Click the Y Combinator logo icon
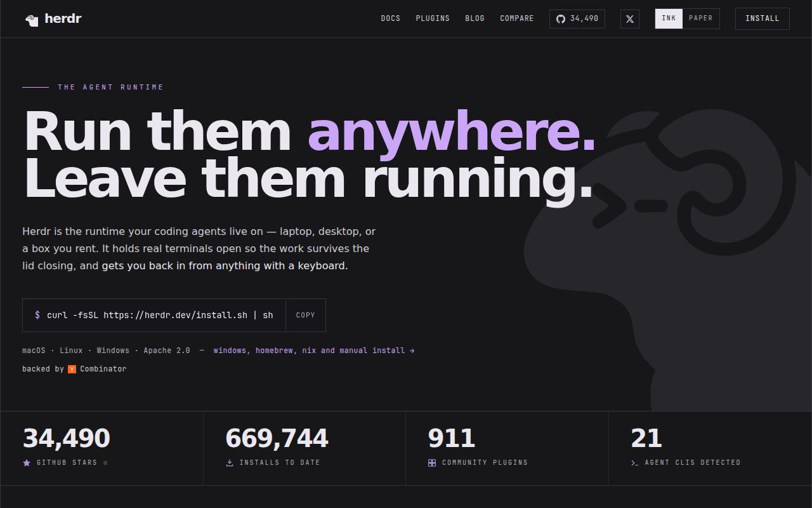812x508 pixels. (x=72, y=369)
